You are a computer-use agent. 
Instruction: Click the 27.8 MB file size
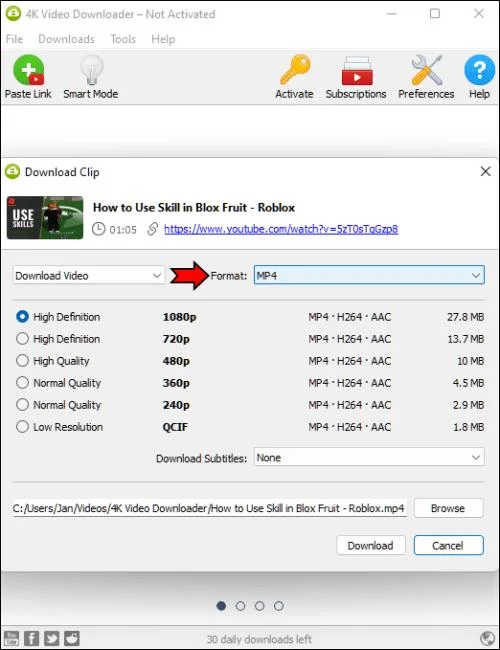click(466, 317)
